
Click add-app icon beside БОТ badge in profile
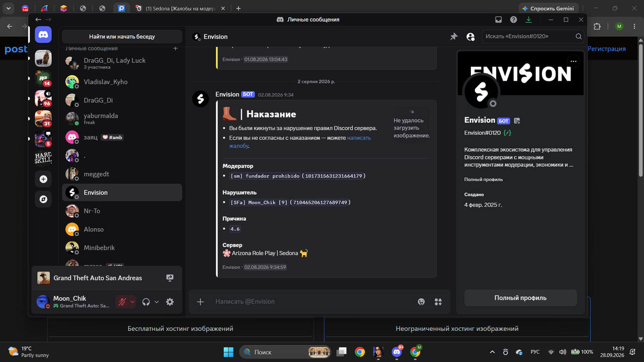point(517,121)
